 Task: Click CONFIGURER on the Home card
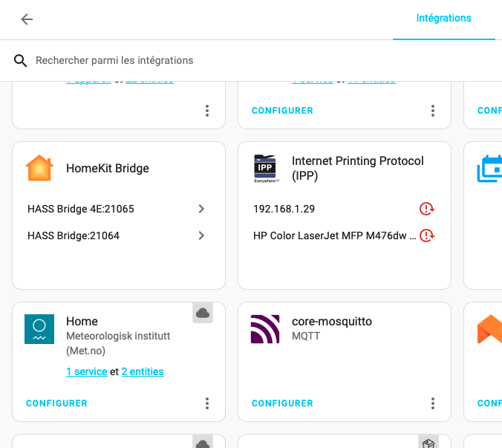pyautogui.click(x=56, y=403)
